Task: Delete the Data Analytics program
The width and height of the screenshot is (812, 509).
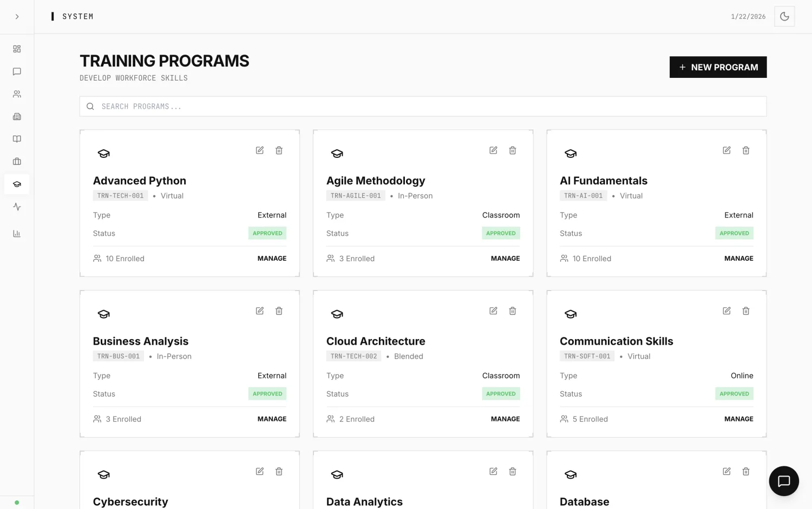Action: [513, 472]
